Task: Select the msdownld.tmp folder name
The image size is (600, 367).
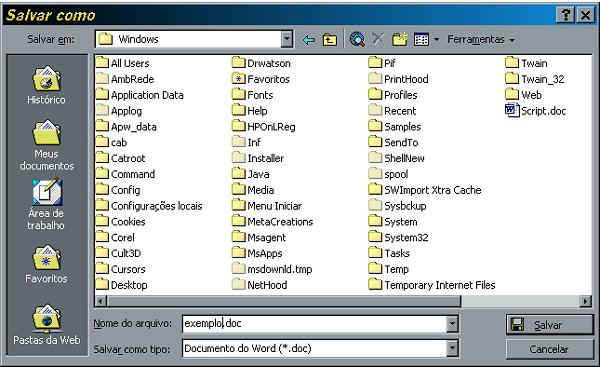Action: (280, 269)
